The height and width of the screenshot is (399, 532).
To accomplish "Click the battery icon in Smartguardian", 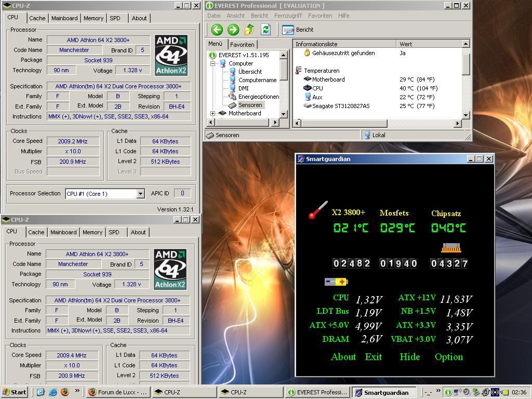I will click(x=336, y=282).
